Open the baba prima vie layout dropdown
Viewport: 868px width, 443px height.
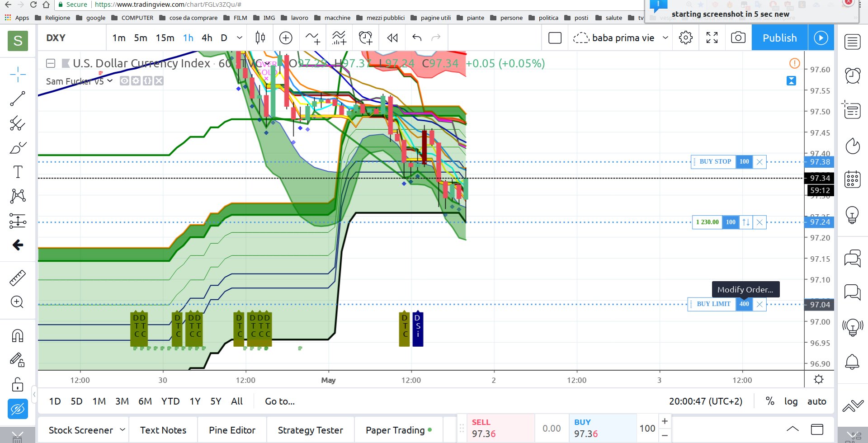point(665,38)
